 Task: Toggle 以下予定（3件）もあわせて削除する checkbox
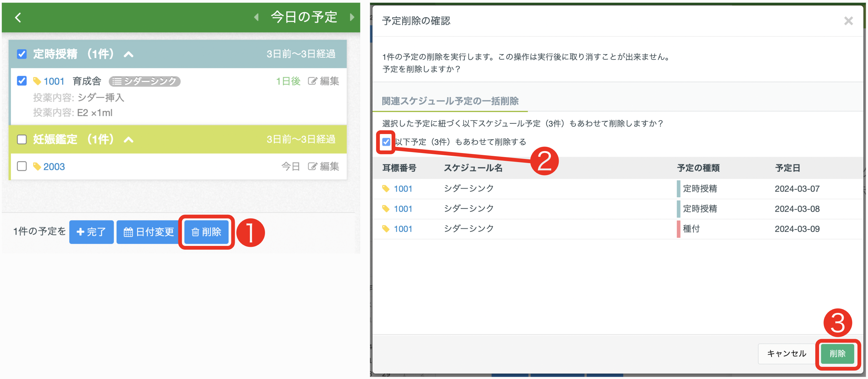tap(386, 142)
